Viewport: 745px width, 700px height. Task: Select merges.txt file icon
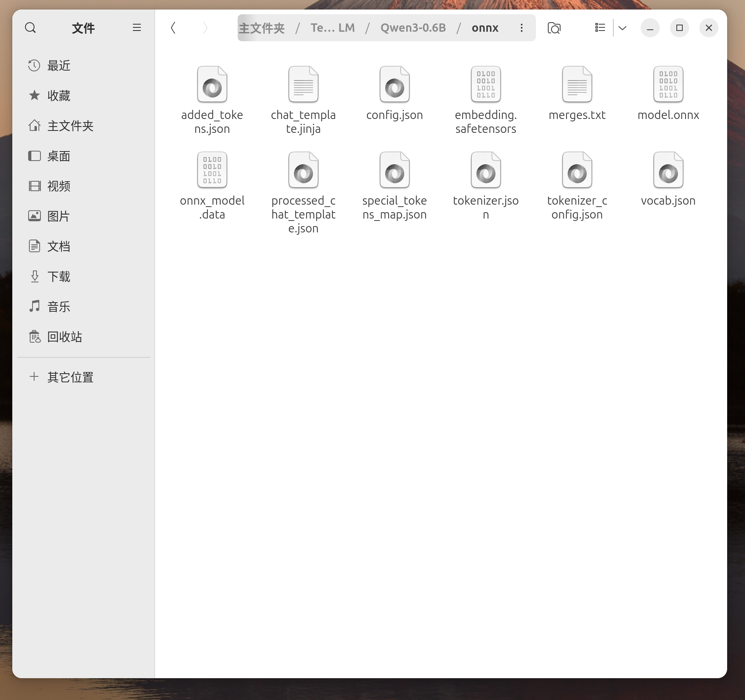pyautogui.click(x=577, y=84)
